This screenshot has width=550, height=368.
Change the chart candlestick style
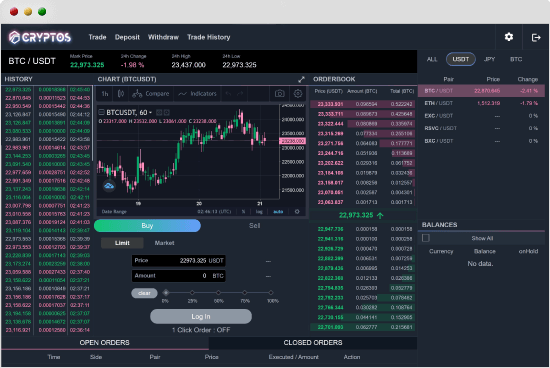(121, 94)
